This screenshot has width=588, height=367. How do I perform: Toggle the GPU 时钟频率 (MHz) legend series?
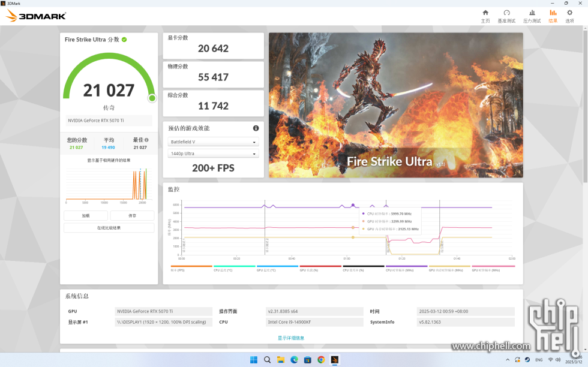493,269
